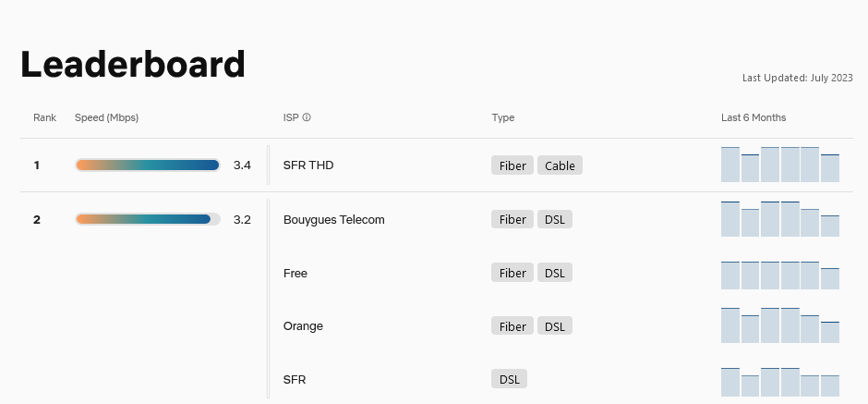This screenshot has height=404, width=868.
Task: Open the SFR THD provider entry
Action: pos(308,165)
